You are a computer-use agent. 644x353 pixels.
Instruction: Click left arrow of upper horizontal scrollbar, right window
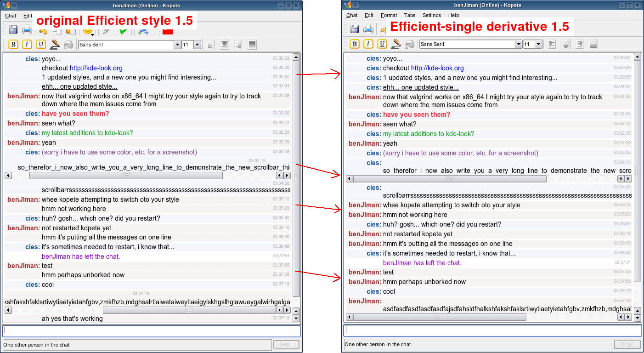[350, 178]
